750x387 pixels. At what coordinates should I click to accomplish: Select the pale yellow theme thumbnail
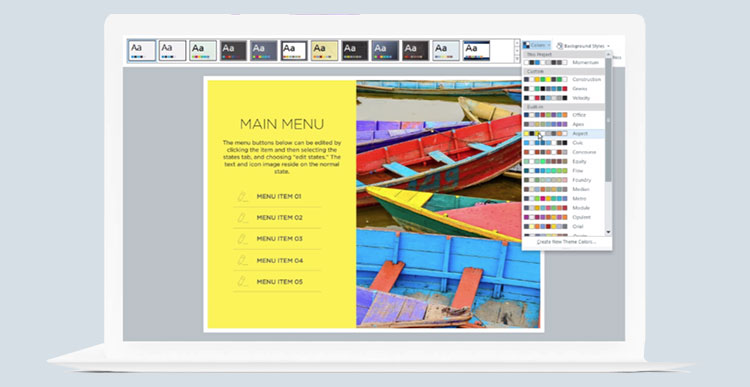tap(325, 50)
